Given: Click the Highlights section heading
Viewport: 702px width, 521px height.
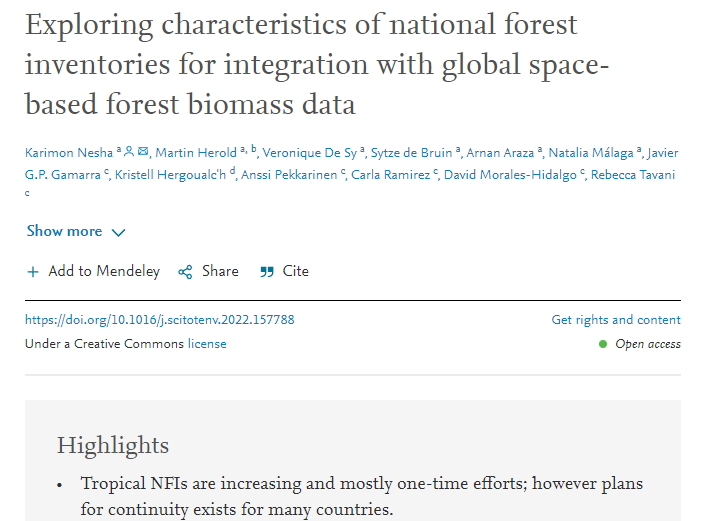Looking at the screenshot, I should point(113,445).
